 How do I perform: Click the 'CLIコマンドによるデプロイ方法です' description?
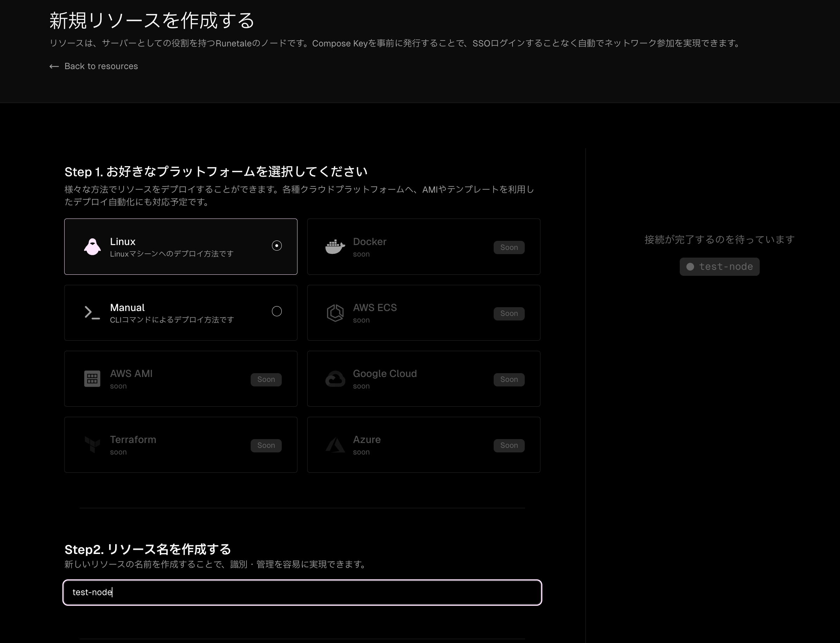(172, 320)
